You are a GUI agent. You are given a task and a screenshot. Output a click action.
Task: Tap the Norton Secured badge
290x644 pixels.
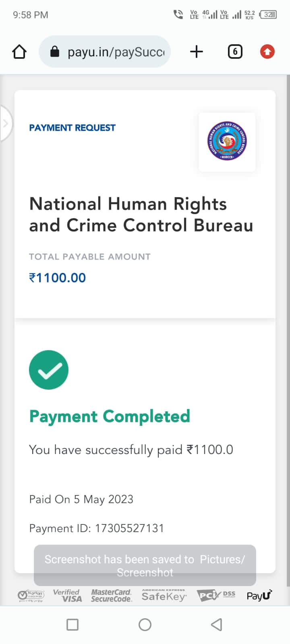[x=31, y=595]
